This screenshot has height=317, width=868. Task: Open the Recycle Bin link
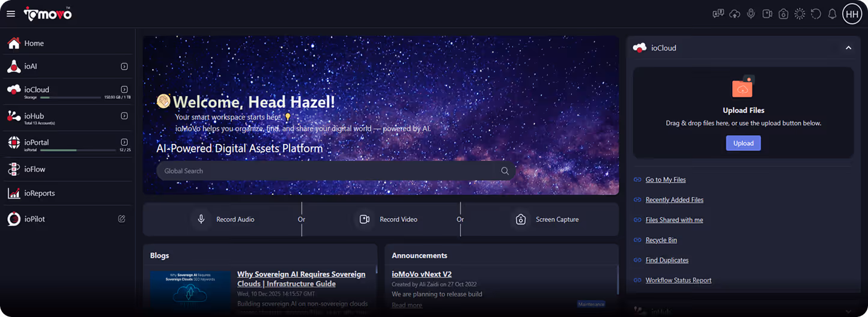point(661,240)
